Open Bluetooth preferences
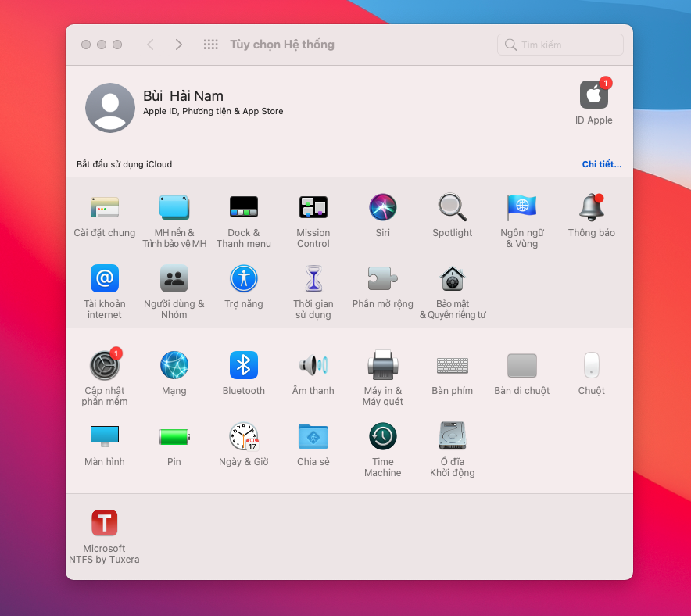Viewport: 691px width, 616px height. [244, 365]
